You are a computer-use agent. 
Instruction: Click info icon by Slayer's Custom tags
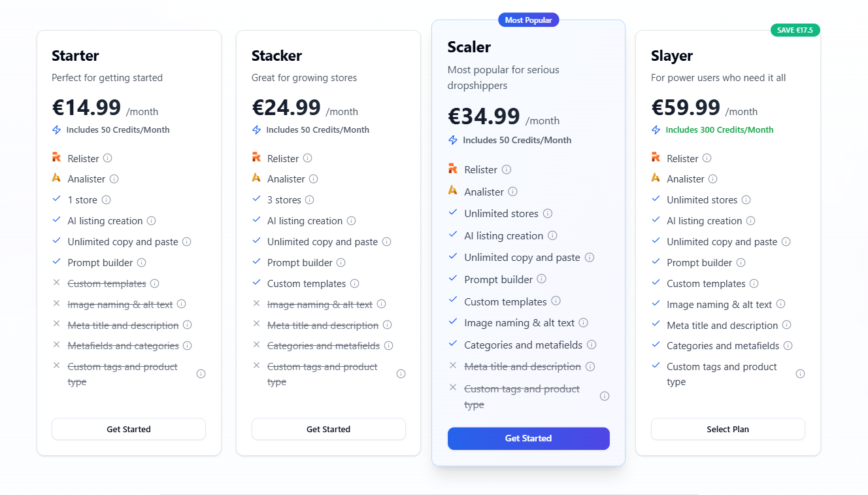coord(801,374)
